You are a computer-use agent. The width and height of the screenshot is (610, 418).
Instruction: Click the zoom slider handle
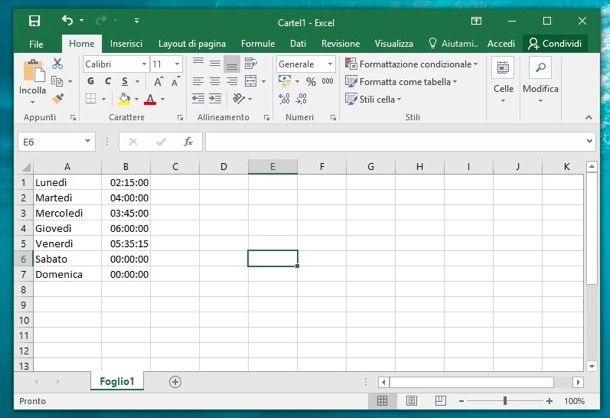tap(504, 401)
